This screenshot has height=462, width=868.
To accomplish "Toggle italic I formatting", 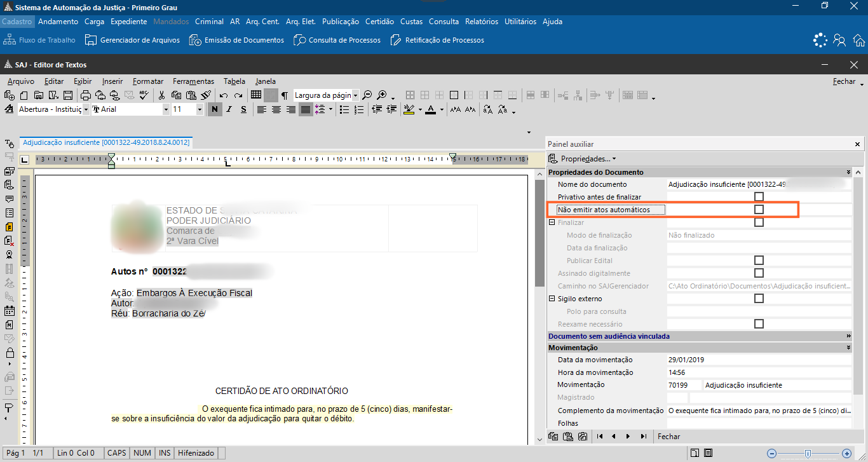I will (x=230, y=109).
